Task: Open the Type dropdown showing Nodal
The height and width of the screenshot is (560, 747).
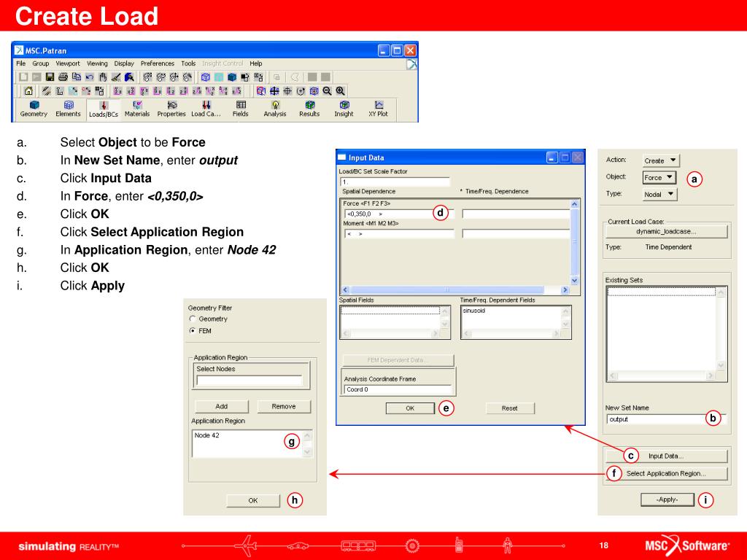Action: [x=659, y=194]
